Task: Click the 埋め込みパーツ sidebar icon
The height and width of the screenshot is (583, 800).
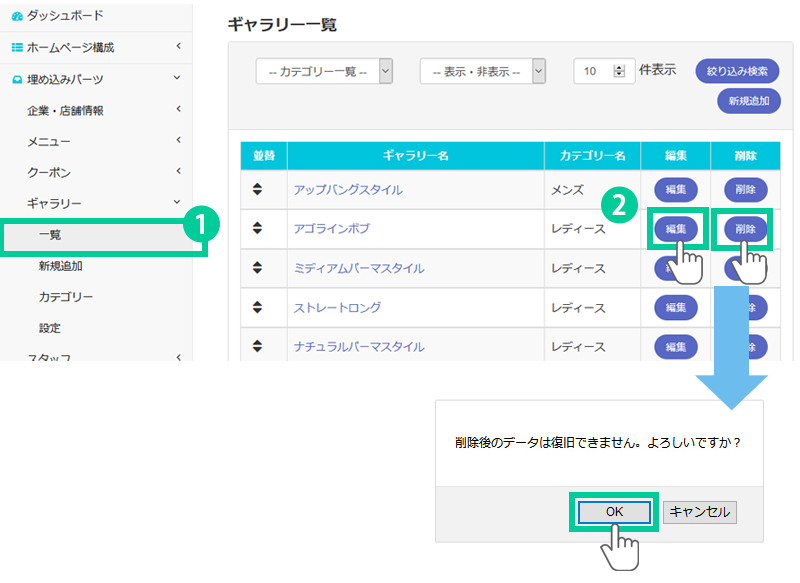Action: 16,79
